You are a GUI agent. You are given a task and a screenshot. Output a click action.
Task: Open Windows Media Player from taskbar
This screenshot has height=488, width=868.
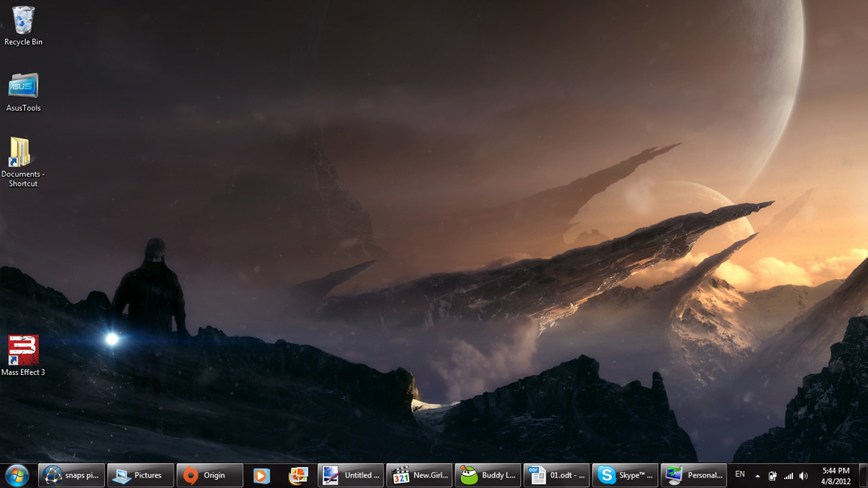(261, 476)
